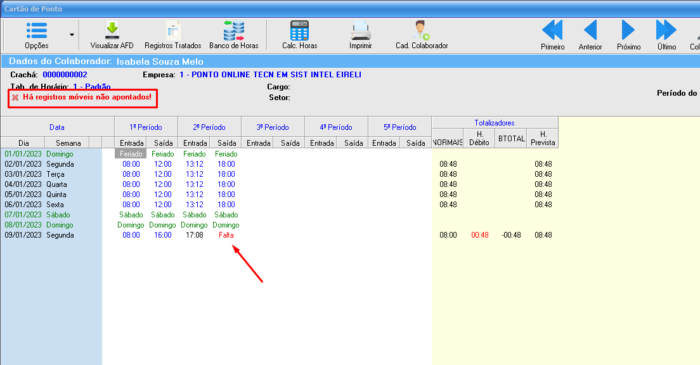700x365 pixels.
Task: Click the Cartão de Ponto title bar
Action: (350, 9)
